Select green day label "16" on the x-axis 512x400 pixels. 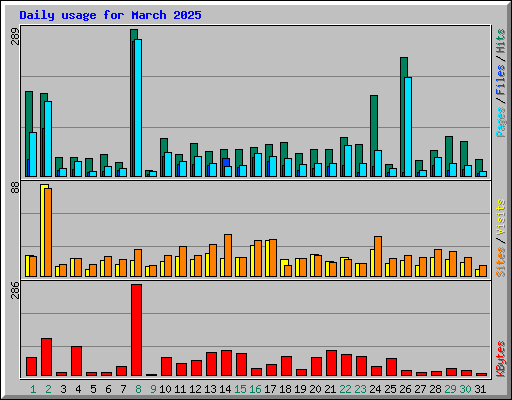tap(255, 389)
